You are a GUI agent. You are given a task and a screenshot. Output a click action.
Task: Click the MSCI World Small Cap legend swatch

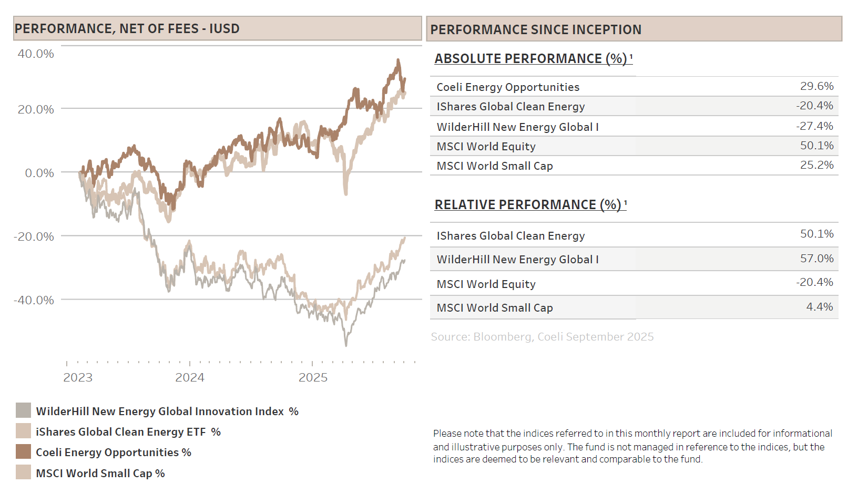(x=23, y=472)
